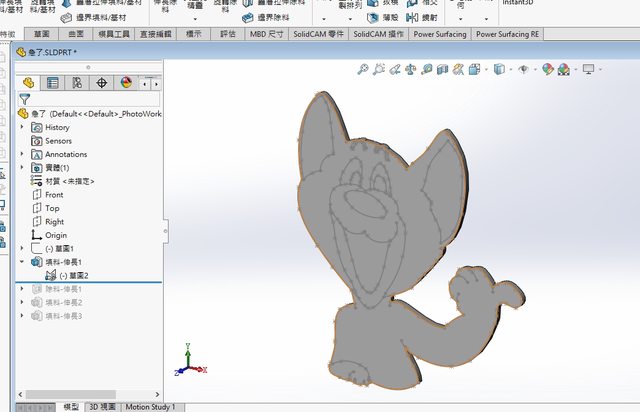This screenshot has height=412, width=640.
Task: Open the Hide/Show Items eye dropdown
Action: tap(524, 69)
